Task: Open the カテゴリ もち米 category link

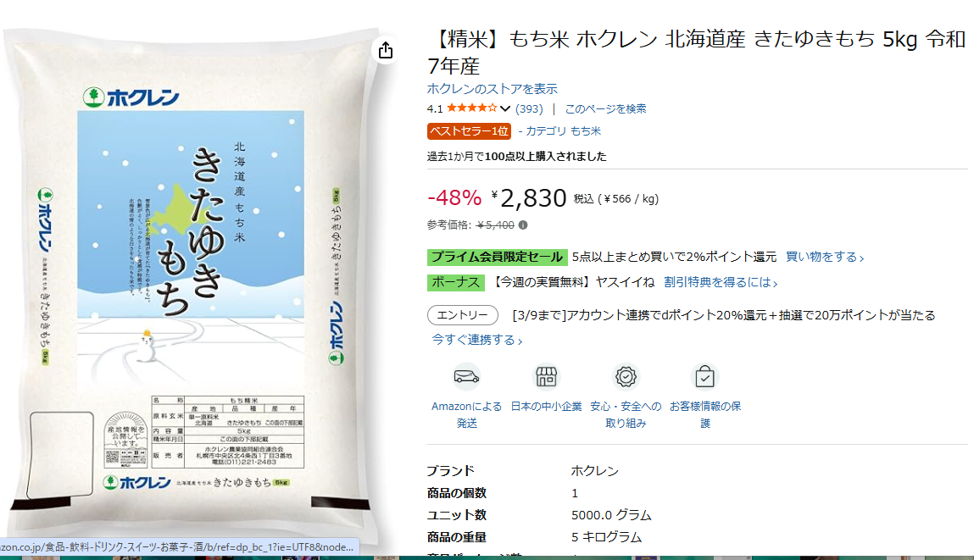Action: (x=559, y=131)
